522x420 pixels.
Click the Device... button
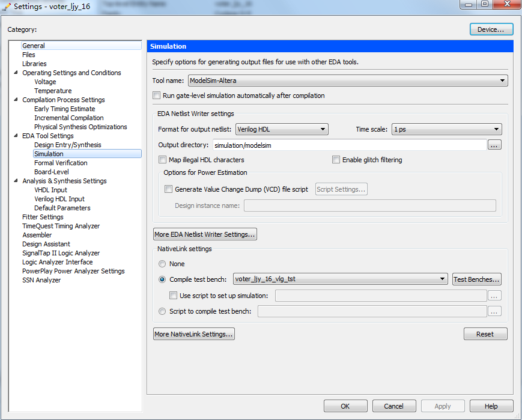[491, 29]
